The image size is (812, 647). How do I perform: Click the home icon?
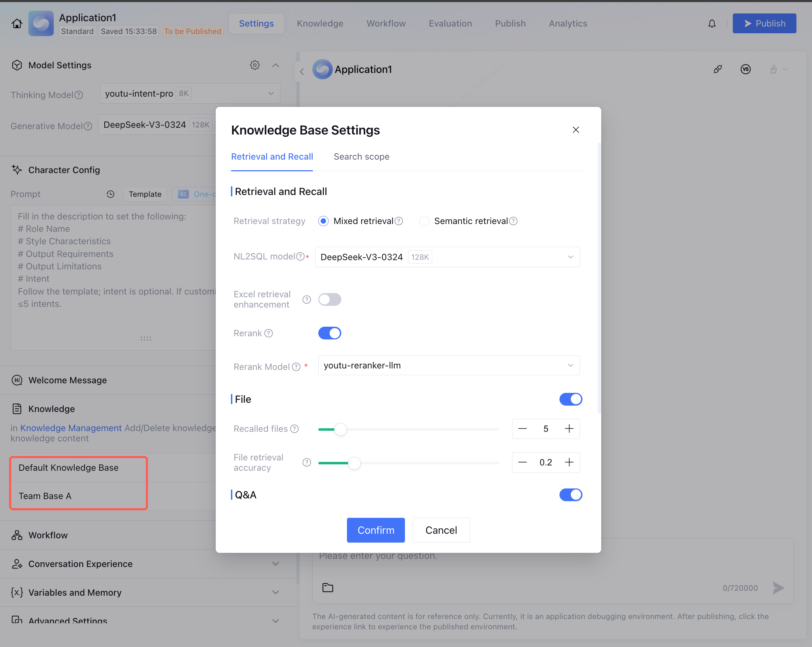point(17,23)
